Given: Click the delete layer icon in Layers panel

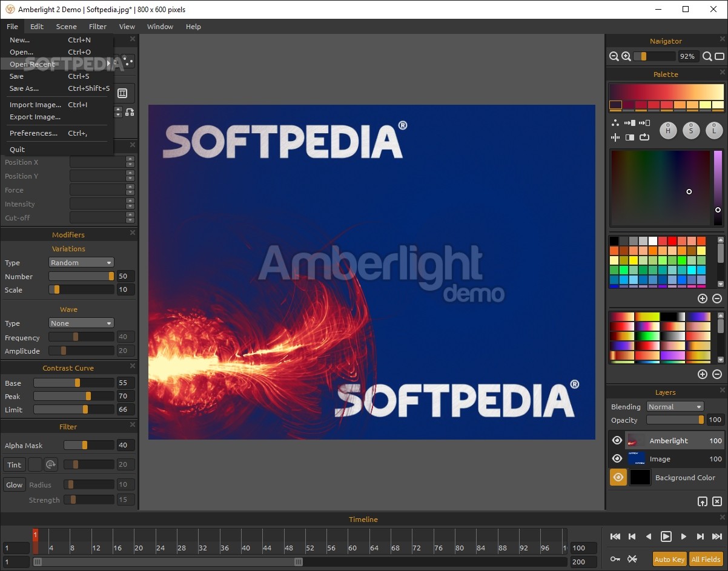Looking at the screenshot, I should (x=717, y=501).
